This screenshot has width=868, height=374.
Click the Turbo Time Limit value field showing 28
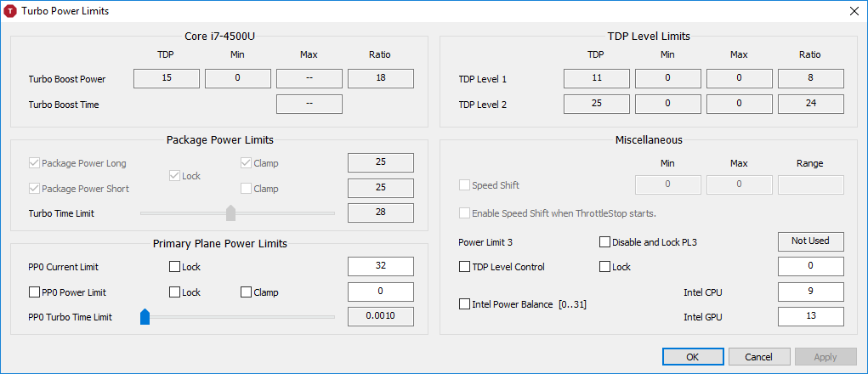381,212
